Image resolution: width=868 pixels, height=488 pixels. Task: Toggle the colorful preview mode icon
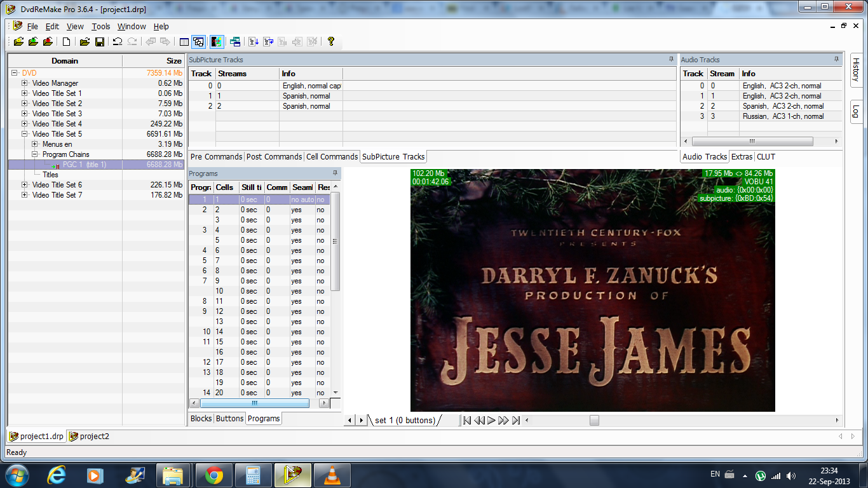point(217,42)
